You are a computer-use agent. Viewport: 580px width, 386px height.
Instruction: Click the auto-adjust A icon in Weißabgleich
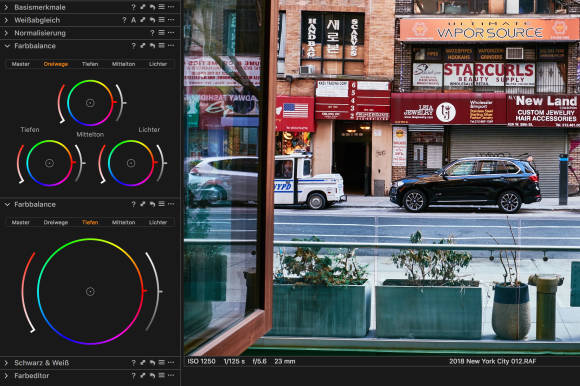point(134,20)
